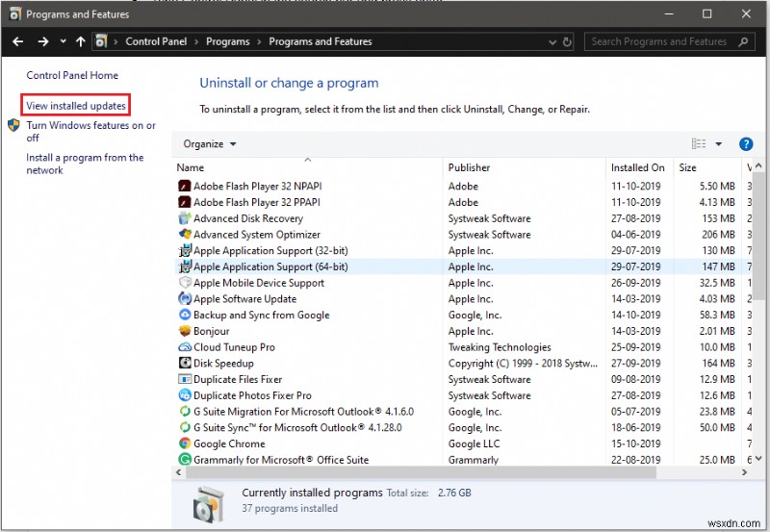Open the recent locations dropdown arrow
Viewport: 770px width, 532px height.
63,41
